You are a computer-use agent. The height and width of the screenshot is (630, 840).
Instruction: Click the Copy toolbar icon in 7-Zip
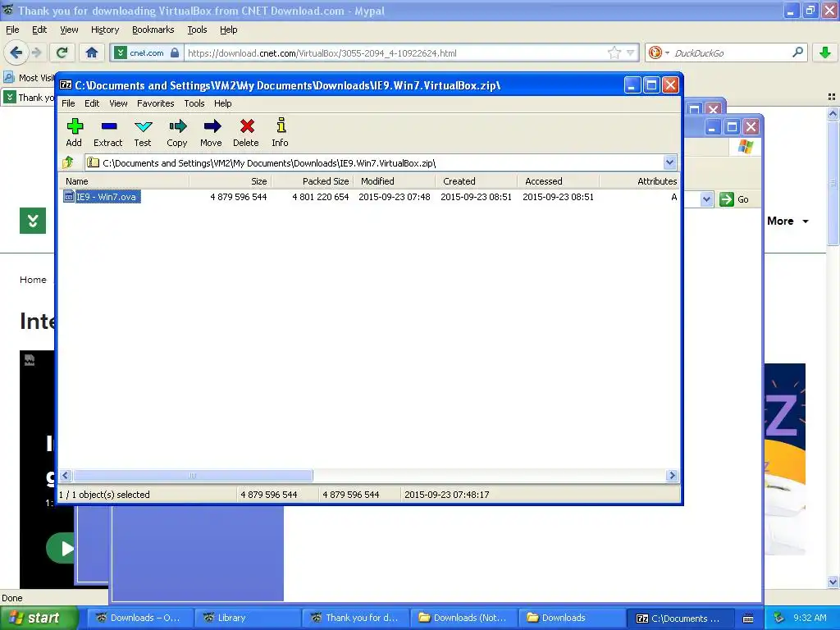pos(177,132)
